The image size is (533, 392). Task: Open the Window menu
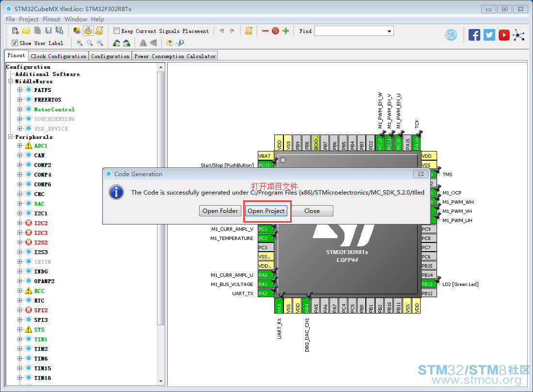[76, 19]
